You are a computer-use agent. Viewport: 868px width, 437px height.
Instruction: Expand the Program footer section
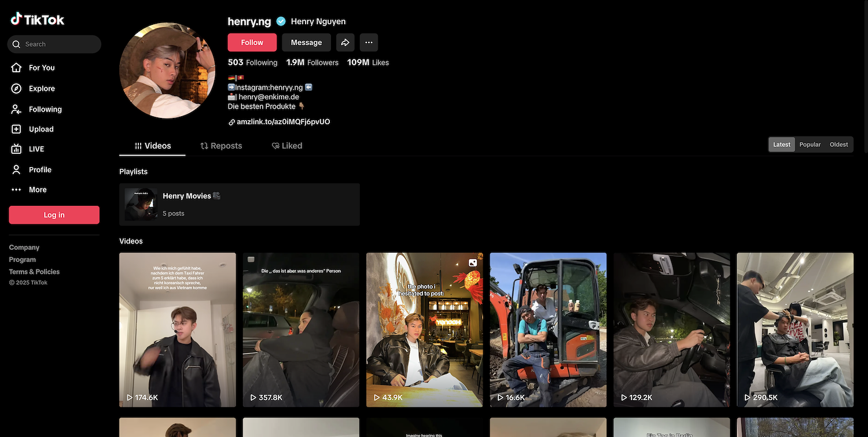click(x=23, y=260)
